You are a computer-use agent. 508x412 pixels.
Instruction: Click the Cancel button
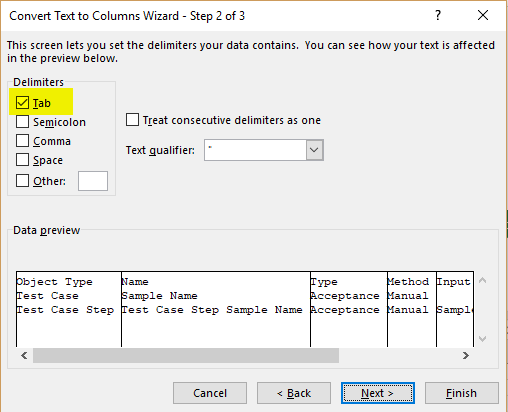(210, 393)
